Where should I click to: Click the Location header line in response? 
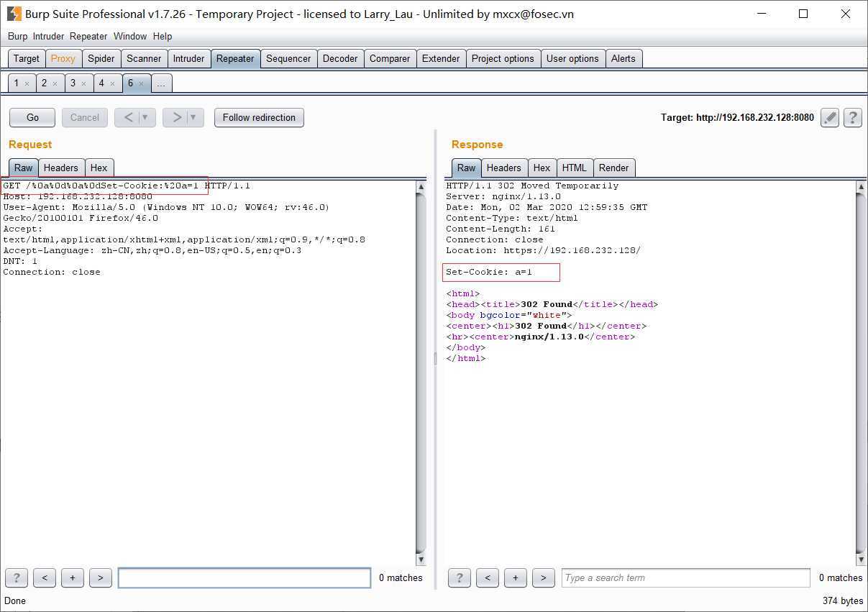(x=543, y=250)
